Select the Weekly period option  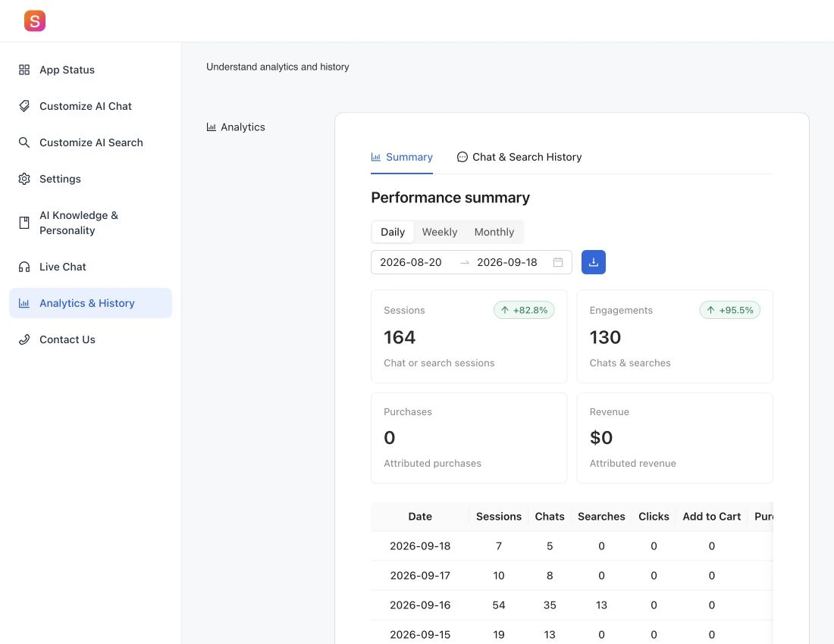click(439, 232)
